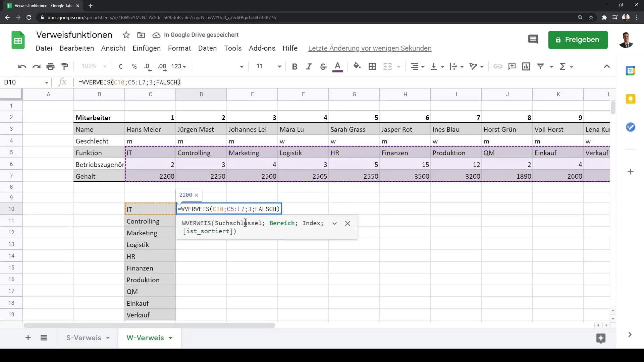The image size is (644, 362).
Task: Toggle italic formatting
Action: click(309, 66)
